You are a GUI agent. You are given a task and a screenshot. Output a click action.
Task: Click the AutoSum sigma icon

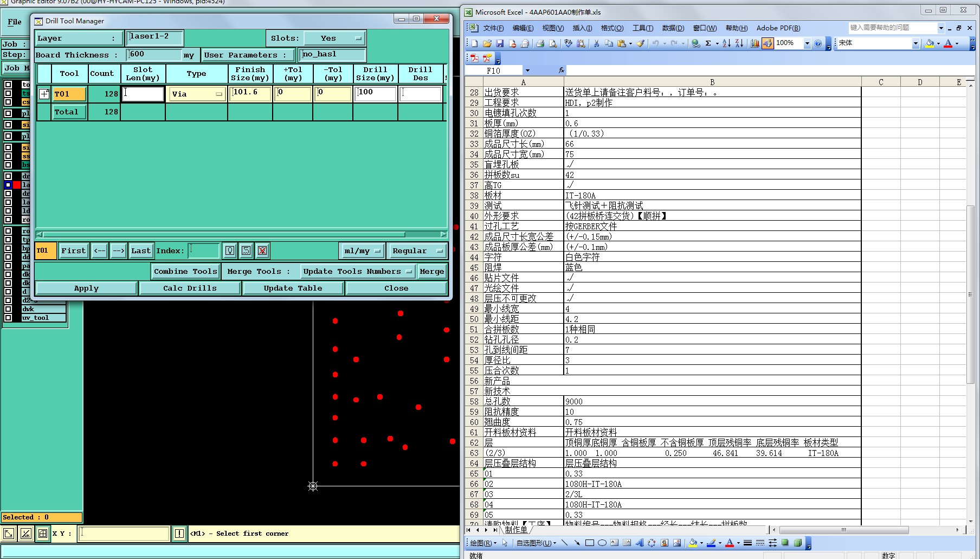click(x=708, y=43)
